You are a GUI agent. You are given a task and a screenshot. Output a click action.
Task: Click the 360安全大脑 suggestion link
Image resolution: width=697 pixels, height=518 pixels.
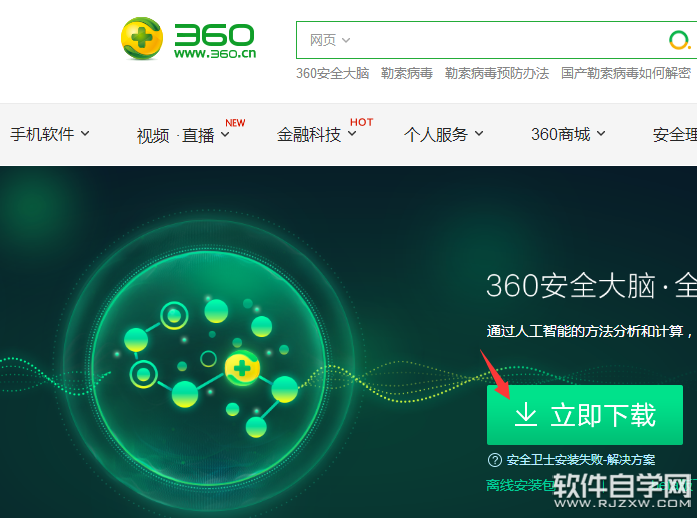coord(332,73)
